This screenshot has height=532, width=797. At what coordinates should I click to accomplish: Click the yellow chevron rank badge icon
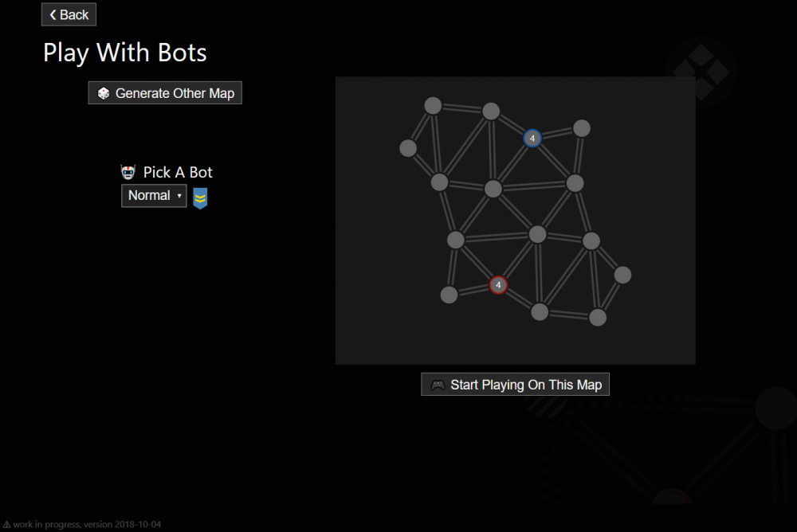(x=200, y=198)
